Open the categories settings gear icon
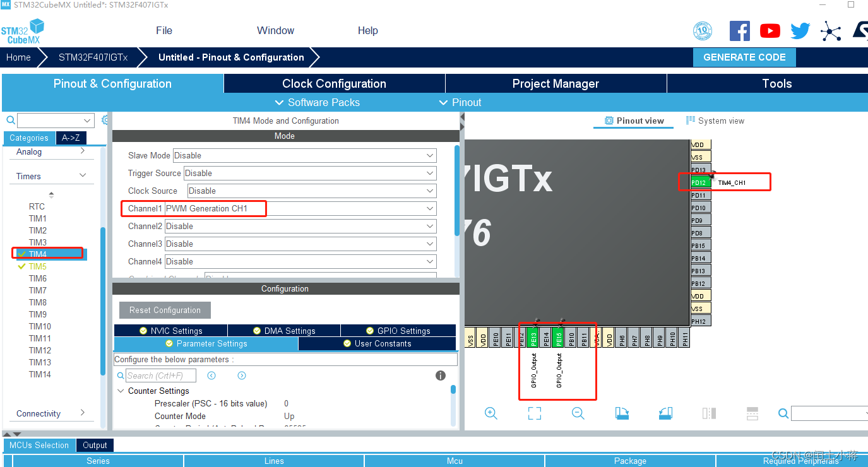Screen dimensions: 868x467 [105, 120]
